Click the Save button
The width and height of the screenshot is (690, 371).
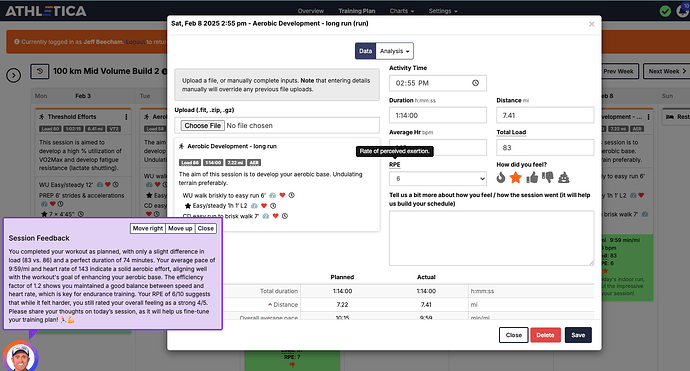coord(578,335)
